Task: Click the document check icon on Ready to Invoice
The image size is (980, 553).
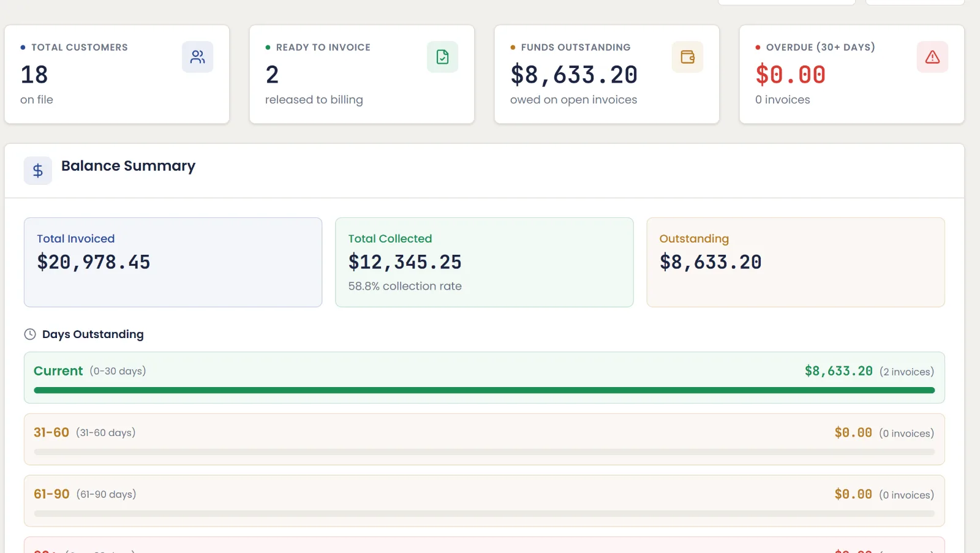Action: (x=442, y=57)
